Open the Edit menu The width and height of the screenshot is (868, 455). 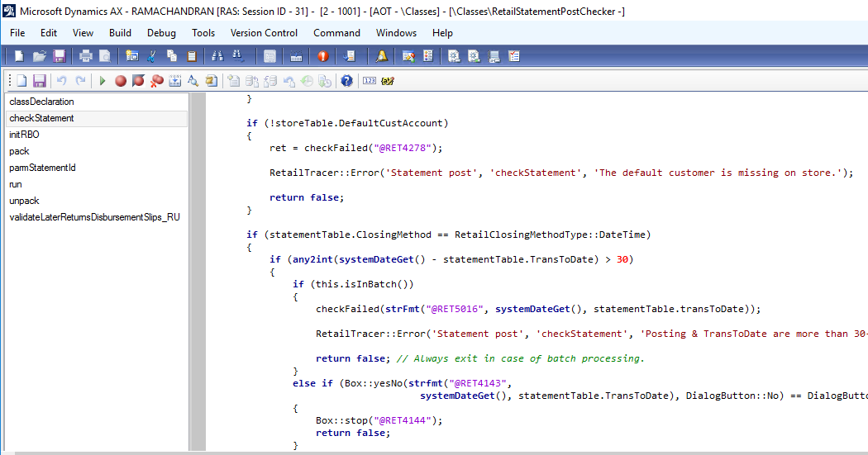(x=49, y=33)
